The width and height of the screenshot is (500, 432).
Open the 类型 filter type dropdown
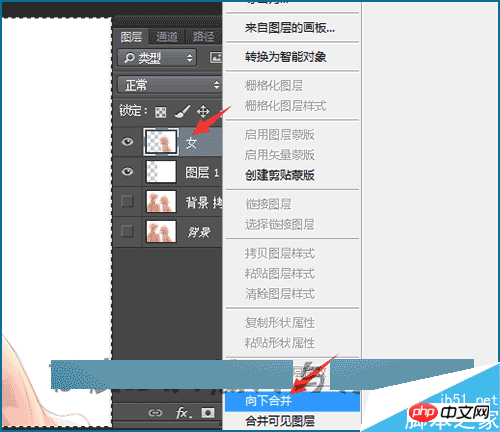(157, 58)
